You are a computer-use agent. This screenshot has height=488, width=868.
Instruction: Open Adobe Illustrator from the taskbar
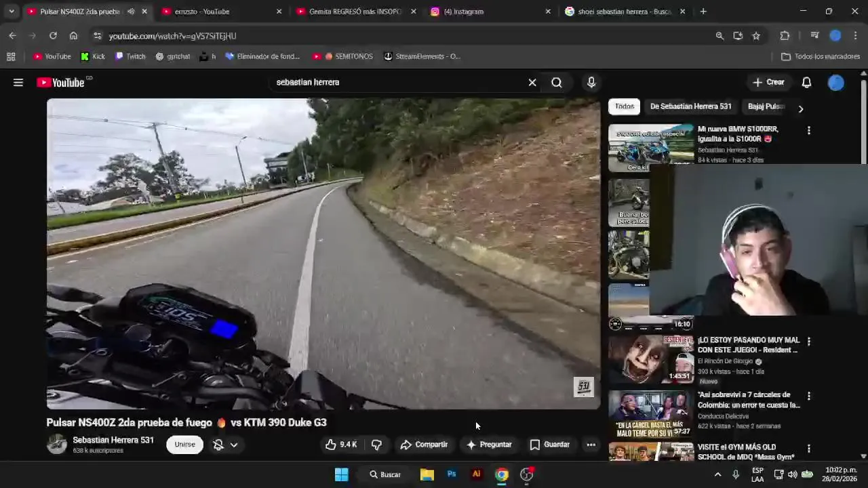tap(477, 474)
